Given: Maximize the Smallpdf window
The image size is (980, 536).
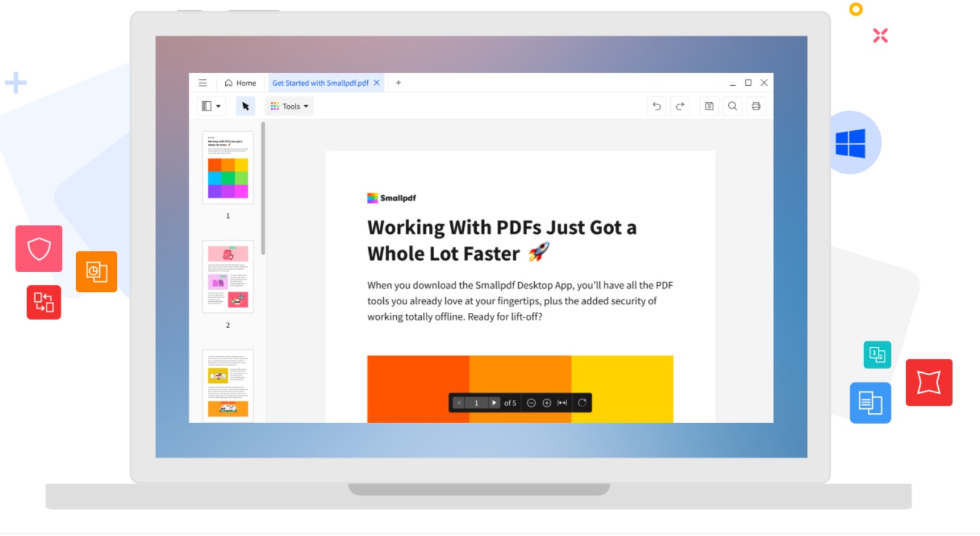Looking at the screenshot, I should pos(748,83).
